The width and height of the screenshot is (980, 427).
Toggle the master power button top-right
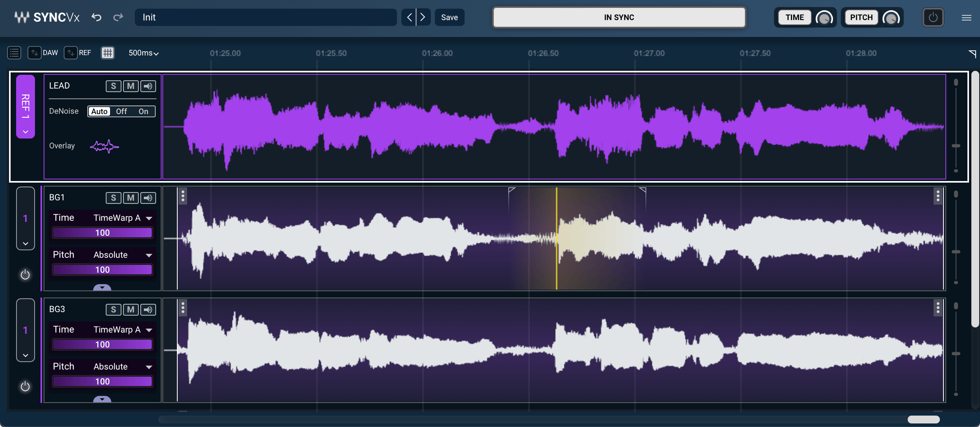[934, 17]
